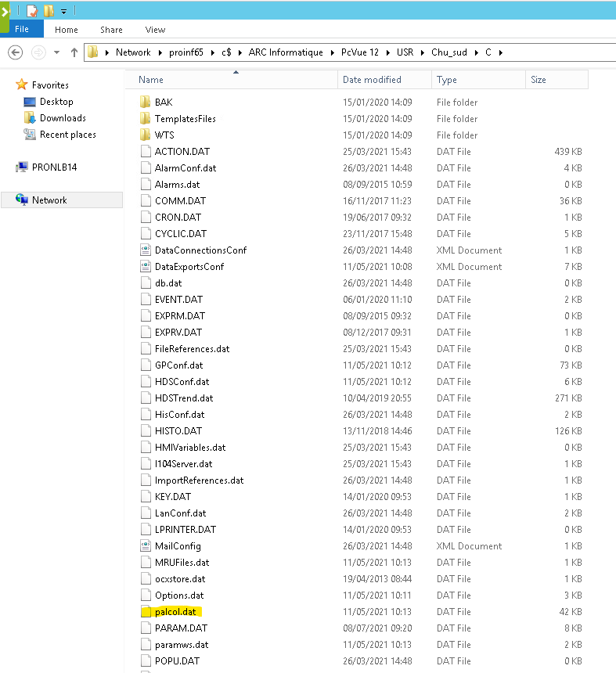Open Downloads in Favorites

(63, 118)
